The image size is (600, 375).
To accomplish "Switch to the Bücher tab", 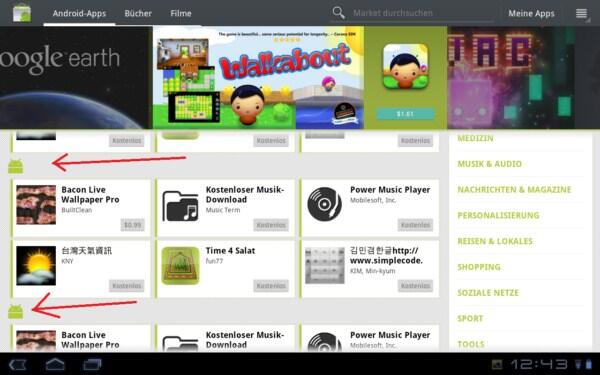I will [138, 13].
